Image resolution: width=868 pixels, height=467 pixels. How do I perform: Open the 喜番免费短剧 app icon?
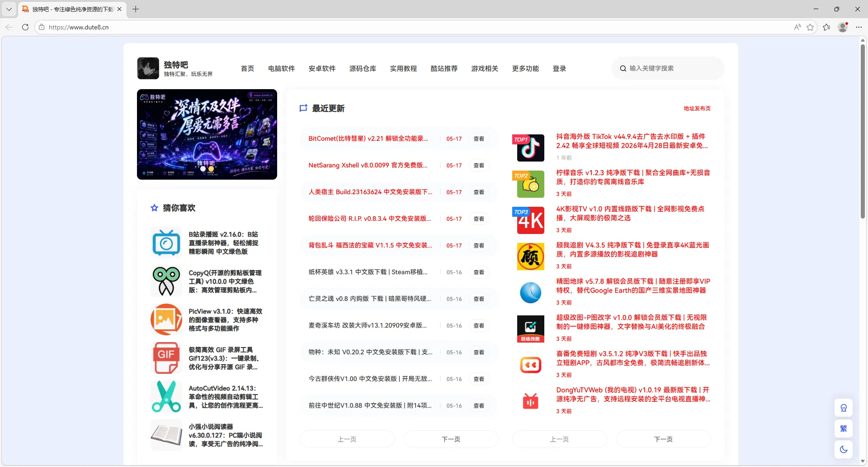click(x=530, y=365)
